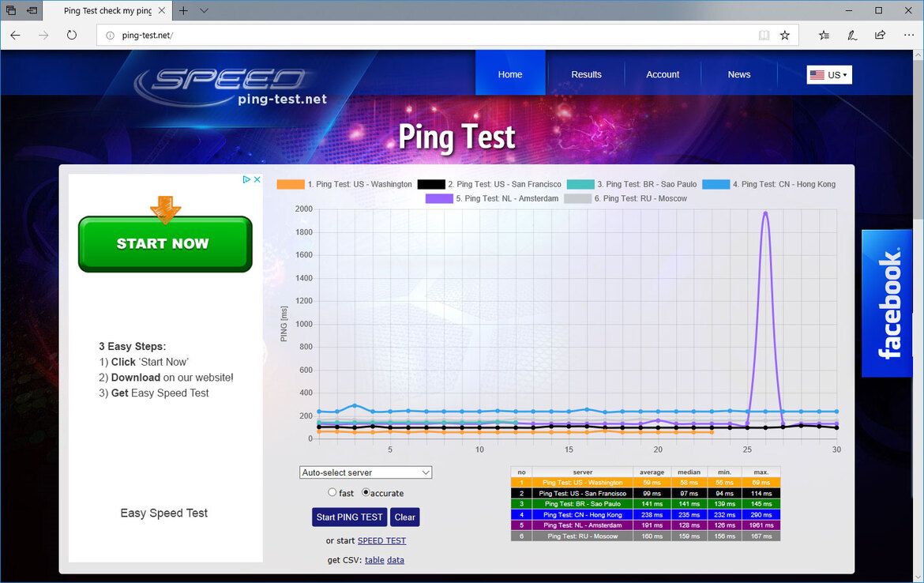Open the favorites hub icon
The width and height of the screenshot is (924, 583).
coord(824,36)
